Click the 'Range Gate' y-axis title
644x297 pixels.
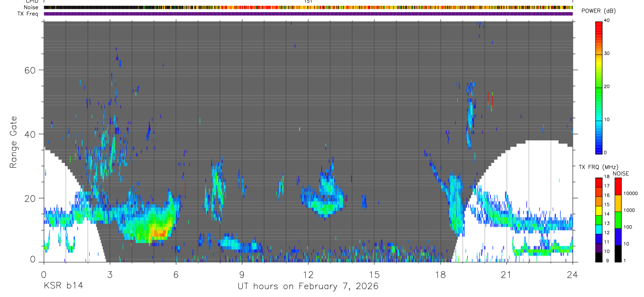coord(13,142)
